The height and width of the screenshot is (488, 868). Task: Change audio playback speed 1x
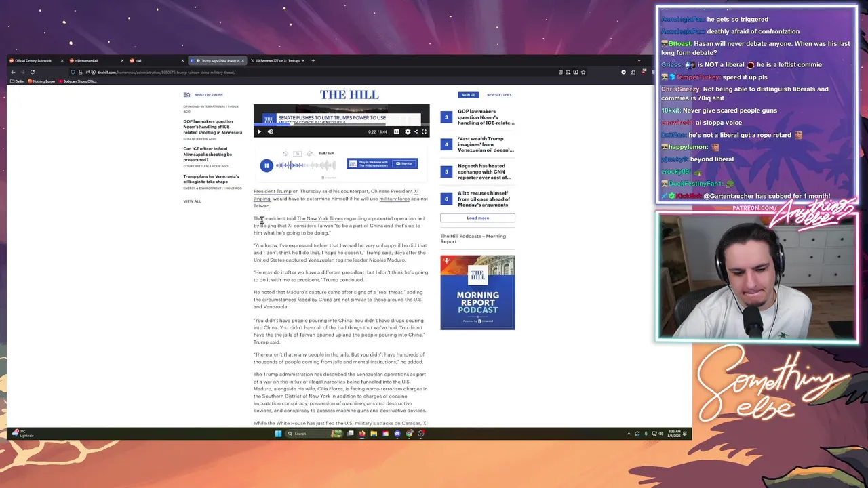pyautogui.click(x=298, y=154)
